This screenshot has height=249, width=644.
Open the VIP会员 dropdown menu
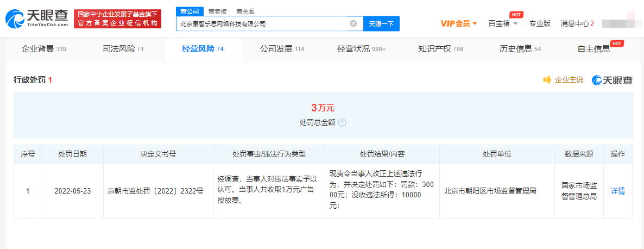click(x=459, y=23)
